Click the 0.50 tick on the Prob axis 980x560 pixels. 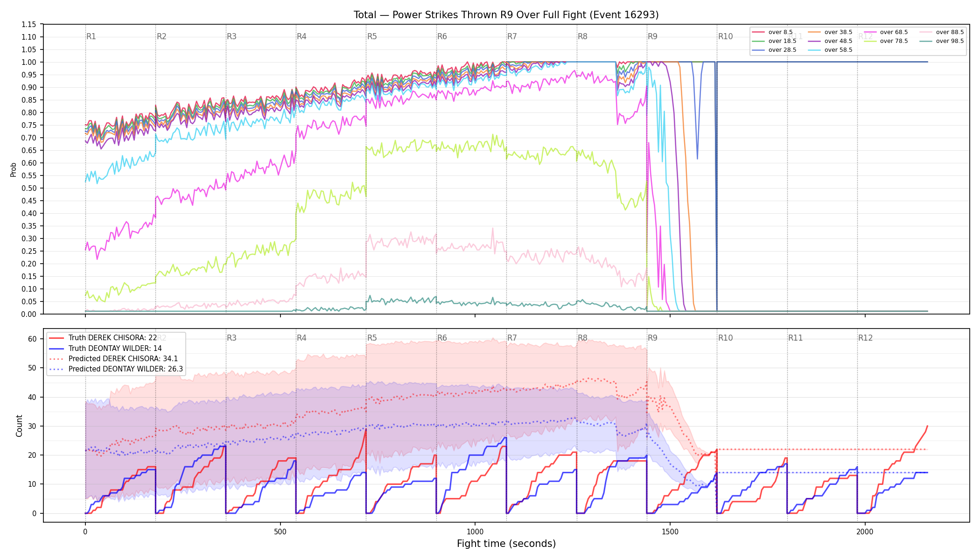29,188
